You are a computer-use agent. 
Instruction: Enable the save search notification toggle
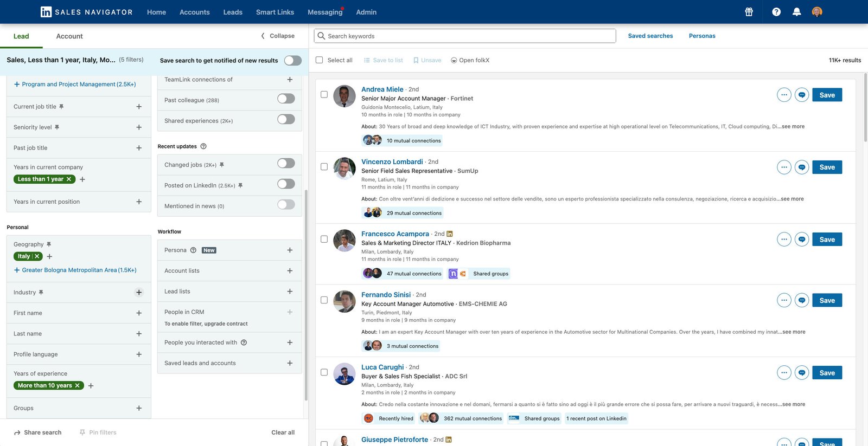(293, 60)
